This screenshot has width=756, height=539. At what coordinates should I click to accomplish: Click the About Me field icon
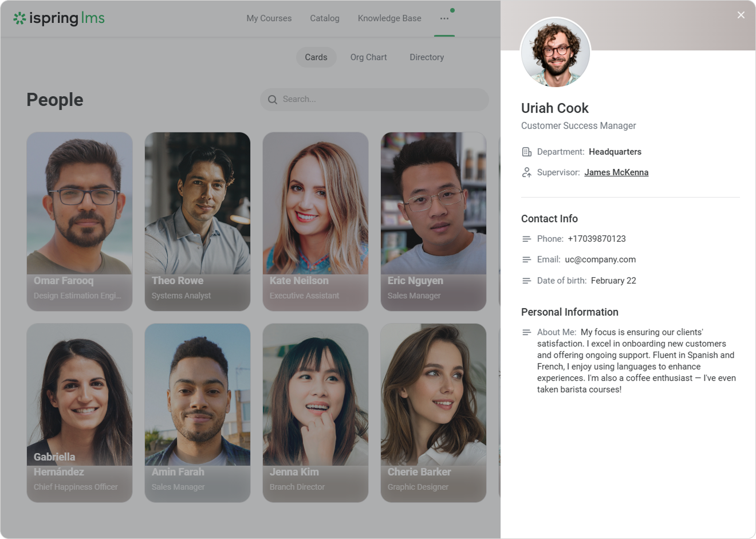point(526,332)
